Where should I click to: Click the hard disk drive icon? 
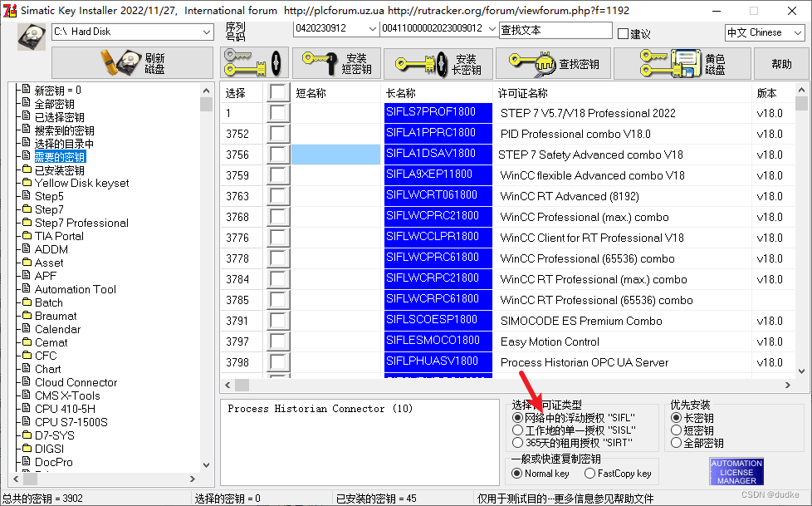coord(32,37)
